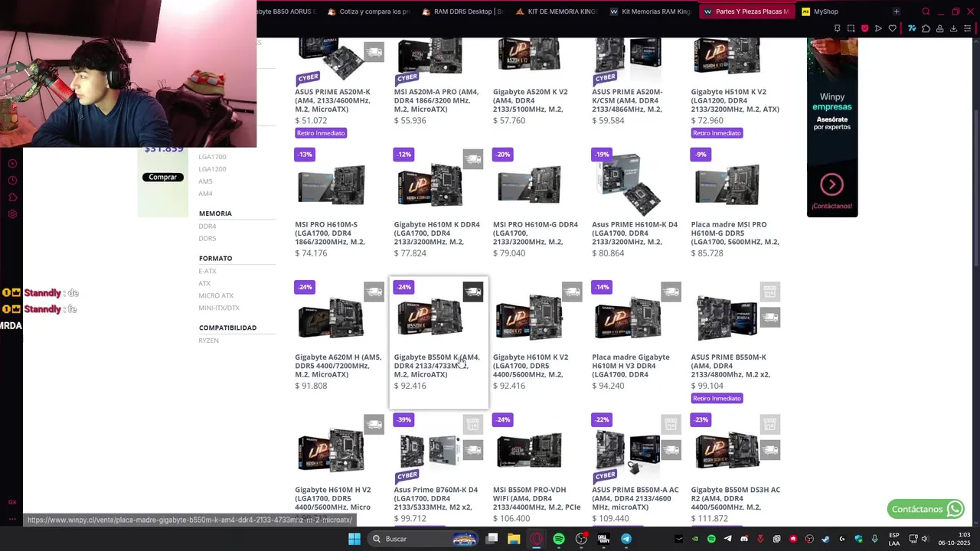Open the Gigabyte B550M DS3H AC R2 link
Viewport: 980px width, 551px height.
[735, 498]
